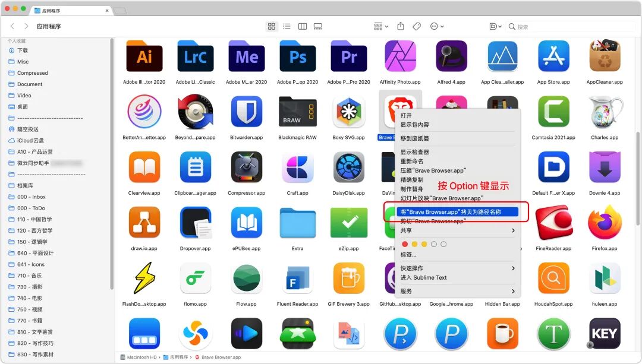642x364 pixels.
Task: Choose 将"Brave Browser.app"拷贝为路径名称
Action: click(457, 212)
